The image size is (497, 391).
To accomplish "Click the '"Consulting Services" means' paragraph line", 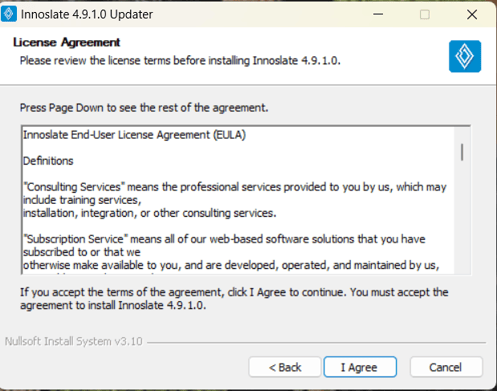I will tap(235, 187).
